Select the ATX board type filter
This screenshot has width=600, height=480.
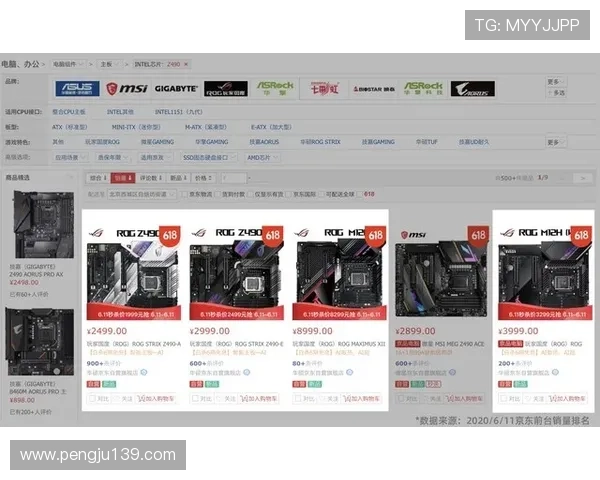[69, 127]
